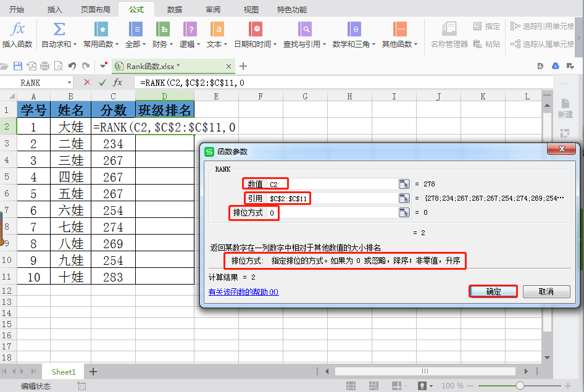Switch to the 开始 ribbon tab
This screenshot has height=392, width=584.
click(17, 10)
